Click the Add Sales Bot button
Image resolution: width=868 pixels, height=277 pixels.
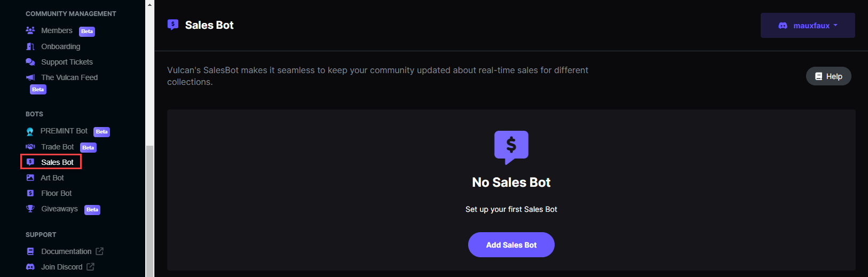pos(511,245)
